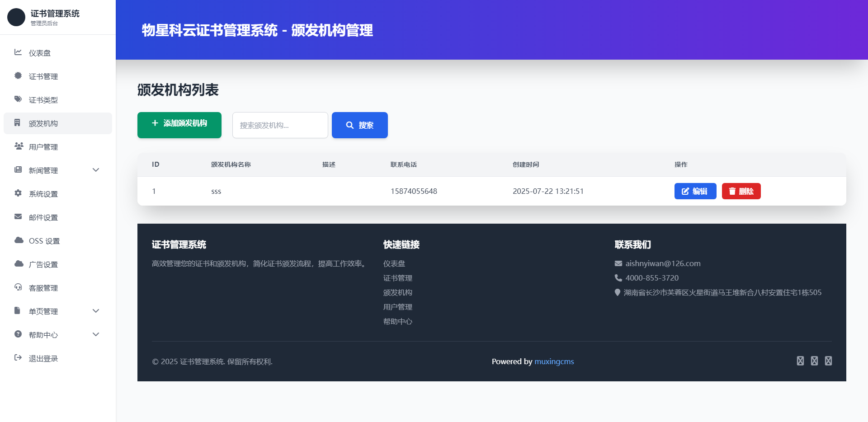Click the cell 2025-07-22 13:21:51
This screenshot has height=422, width=868.
(548, 191)
